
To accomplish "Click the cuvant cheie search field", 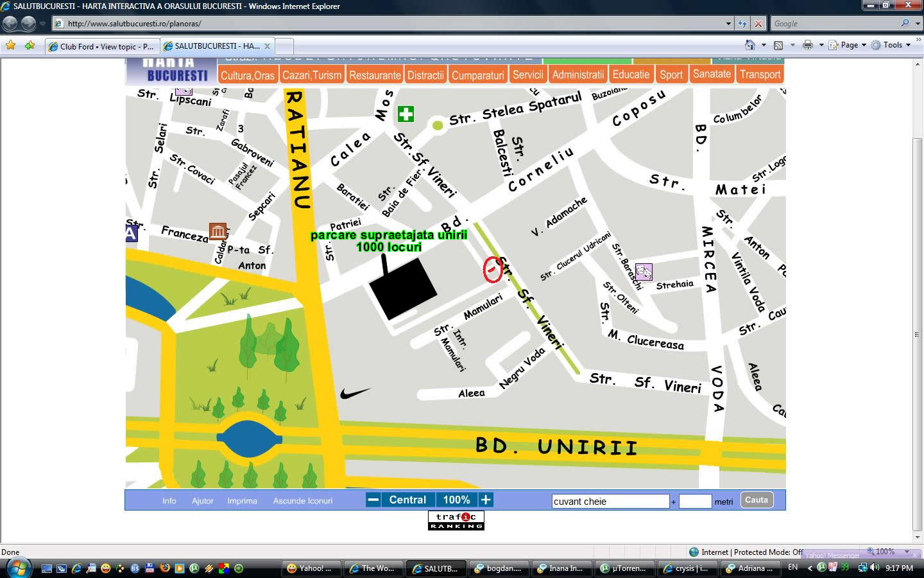I will (610, 502).
